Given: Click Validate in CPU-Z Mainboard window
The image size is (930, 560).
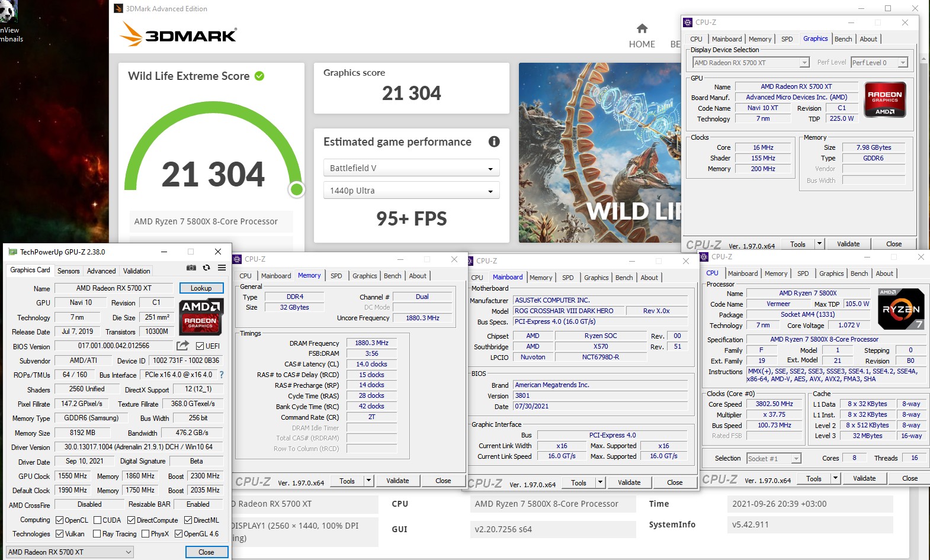Looking at the screenshot, I should pos(629,482).
